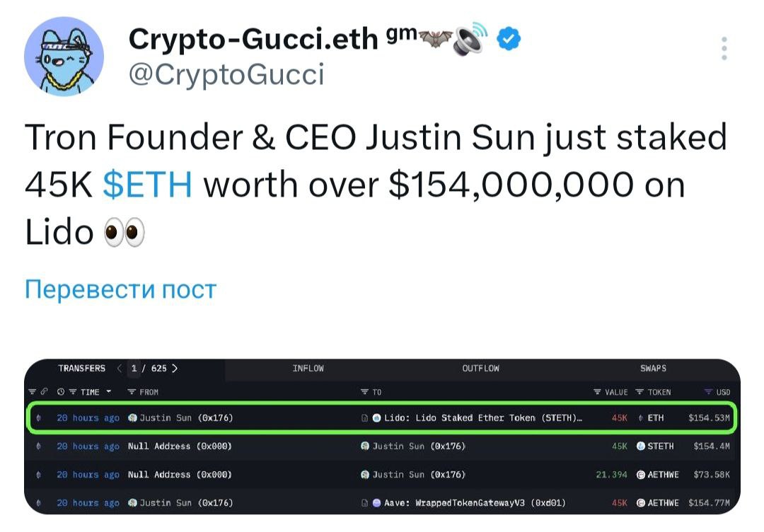Go to next transfers page arrow
Viewport: 764px width, 532px height.
click(175, 369)
